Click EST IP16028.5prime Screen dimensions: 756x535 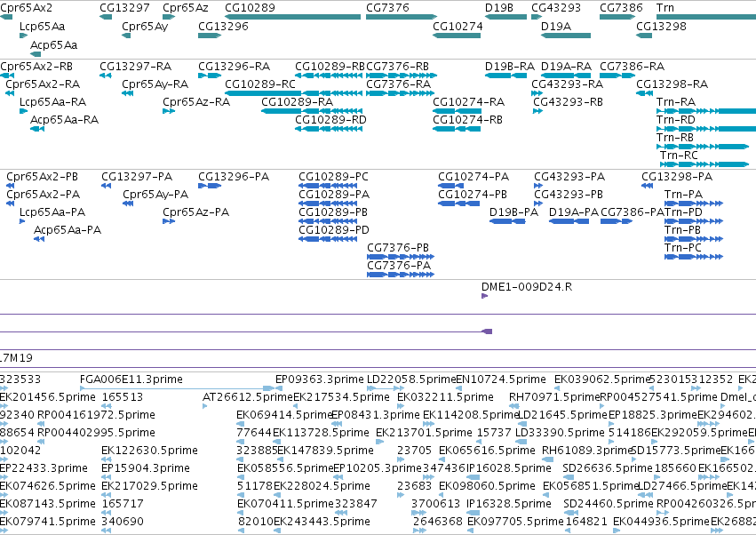click(509, 468)
